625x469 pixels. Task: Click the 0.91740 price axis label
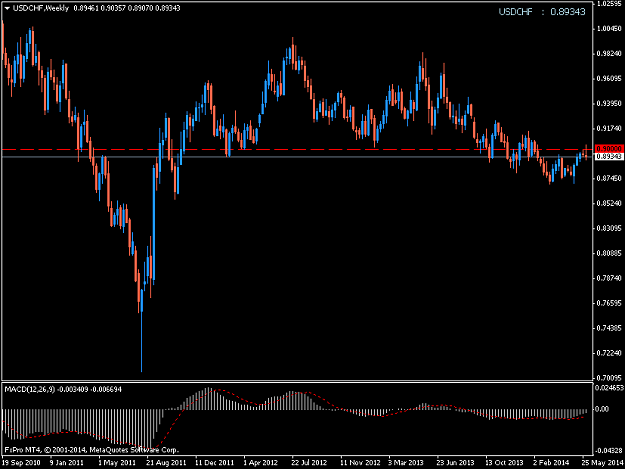[x=609, y=128]
